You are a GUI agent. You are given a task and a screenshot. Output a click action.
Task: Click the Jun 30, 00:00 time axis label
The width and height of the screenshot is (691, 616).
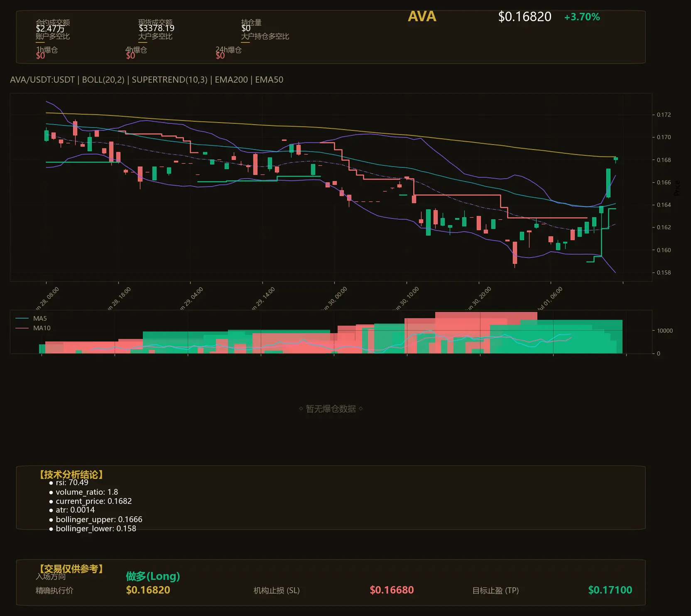click(x=334, y=299)
